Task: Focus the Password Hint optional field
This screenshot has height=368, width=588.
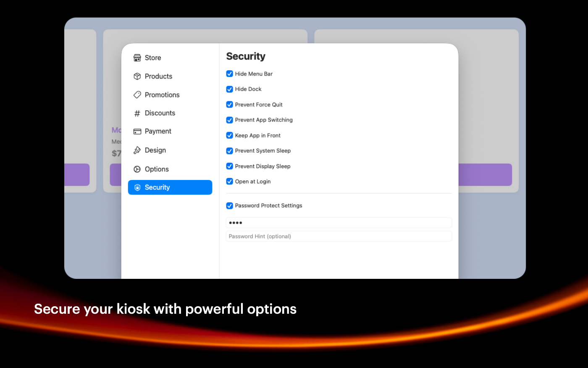Action: pos(339,236)
